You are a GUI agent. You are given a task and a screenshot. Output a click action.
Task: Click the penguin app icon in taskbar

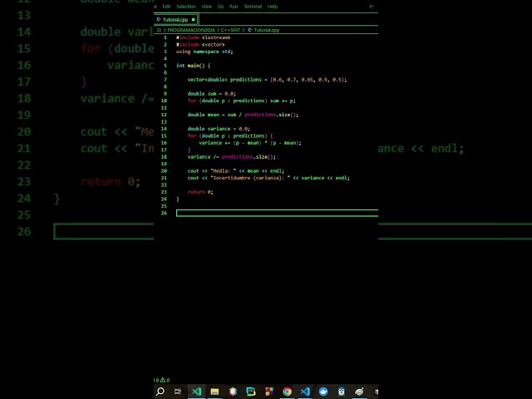point(342,392)
